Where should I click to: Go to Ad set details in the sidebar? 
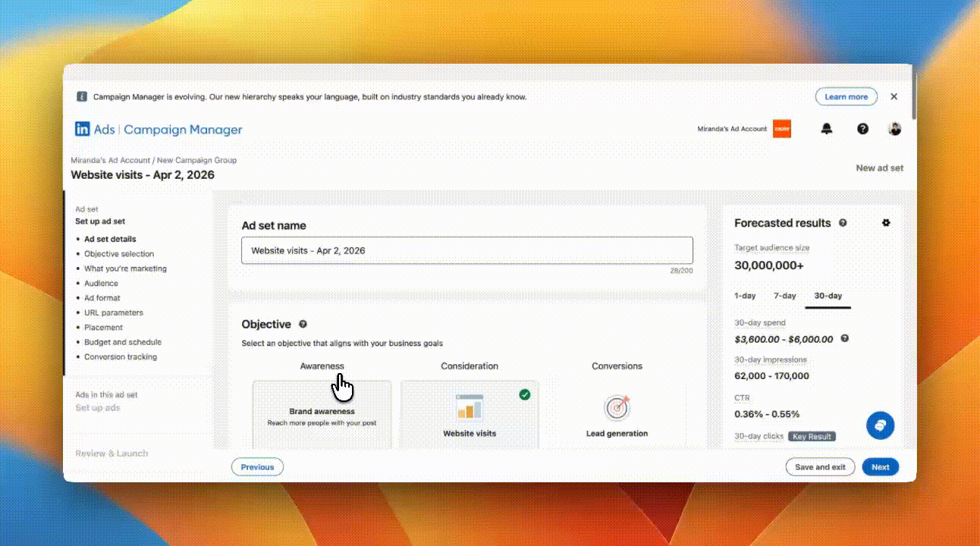[110, 239]
